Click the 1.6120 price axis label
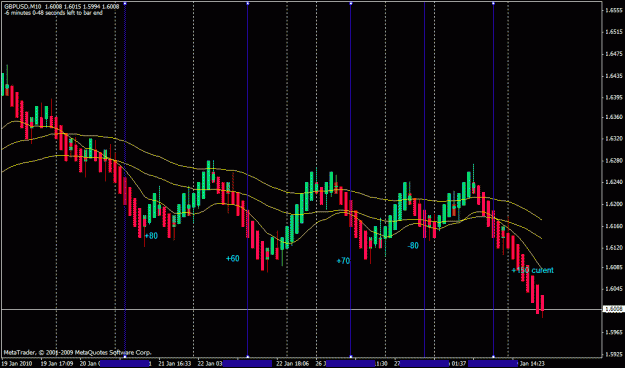 point(614,248)
